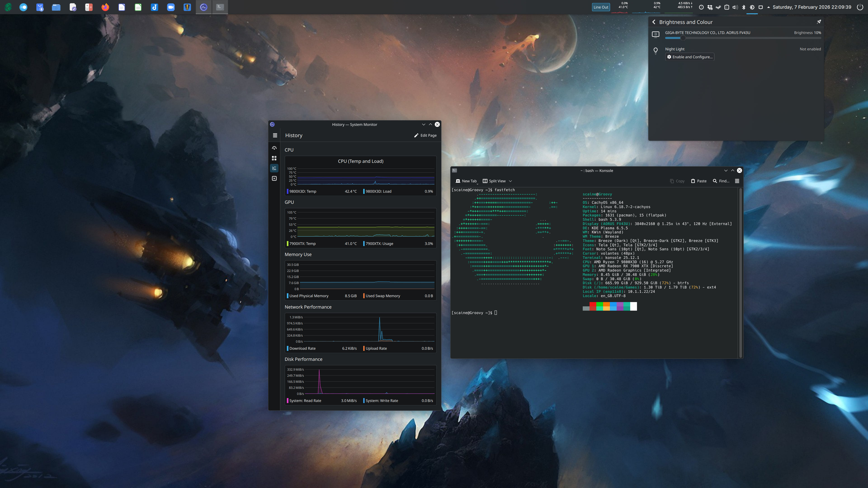Click the power/session button in panel

click(x=860, y=7)
